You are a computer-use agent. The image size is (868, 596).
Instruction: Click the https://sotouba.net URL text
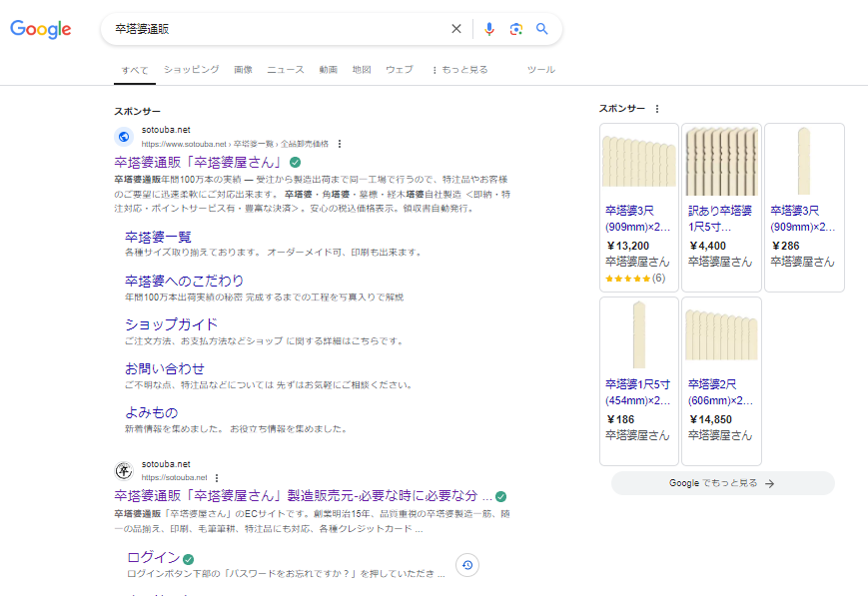175,477
